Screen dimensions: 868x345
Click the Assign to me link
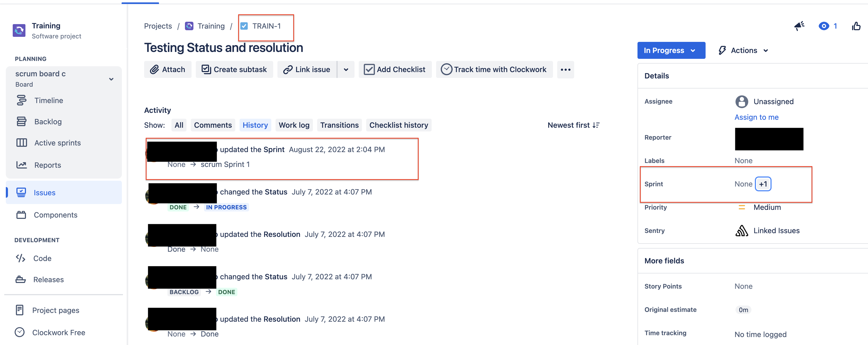(x=756, y=117)
